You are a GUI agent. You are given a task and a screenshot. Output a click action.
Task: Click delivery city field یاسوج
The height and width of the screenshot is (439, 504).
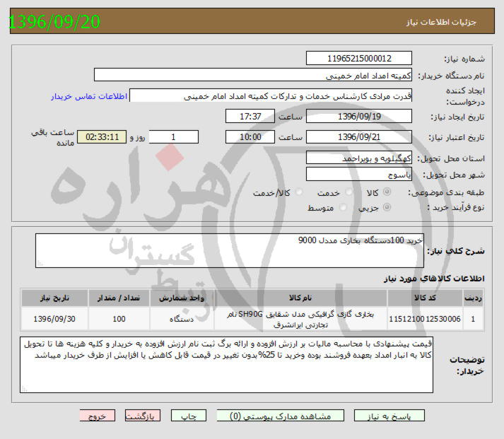(x=359, y=174)
